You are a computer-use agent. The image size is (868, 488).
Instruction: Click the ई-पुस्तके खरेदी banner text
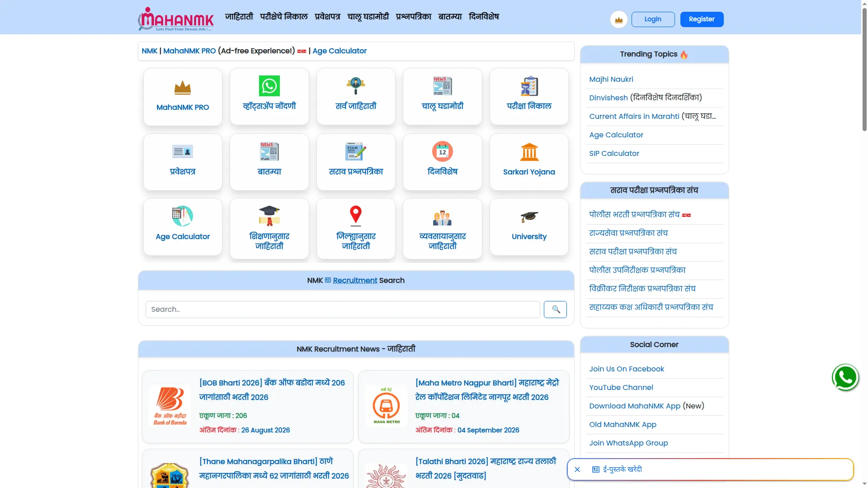tap(622, 469)
